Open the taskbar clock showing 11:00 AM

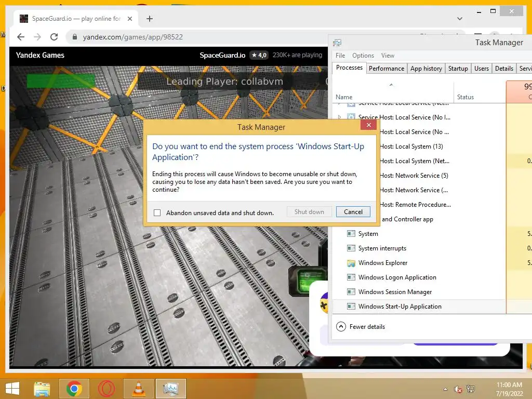coord(509,389)
